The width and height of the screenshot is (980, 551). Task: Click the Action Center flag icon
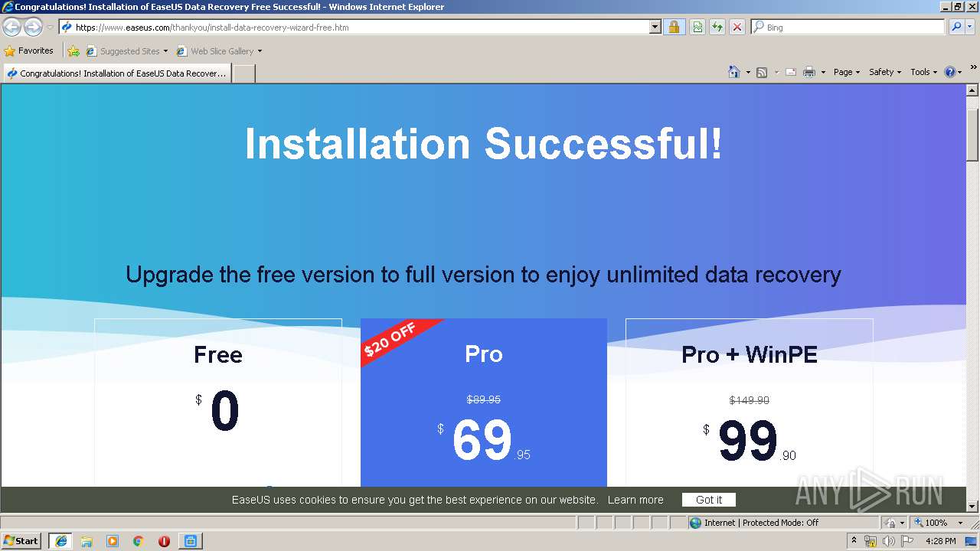click(907, 541)
